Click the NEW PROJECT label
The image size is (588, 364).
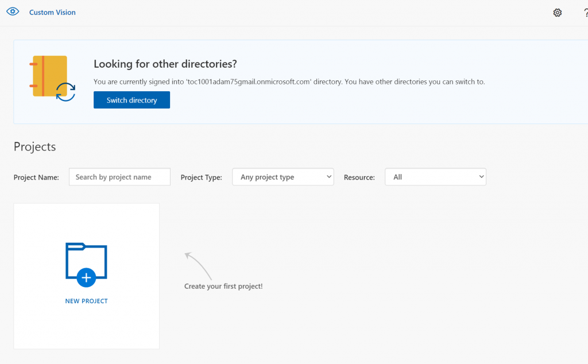(86, 301)
